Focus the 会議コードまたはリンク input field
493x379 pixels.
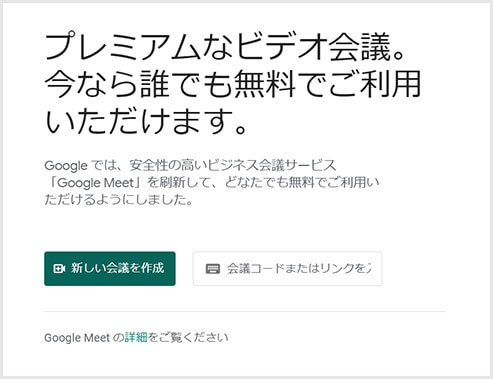click(x=287, y=269)
